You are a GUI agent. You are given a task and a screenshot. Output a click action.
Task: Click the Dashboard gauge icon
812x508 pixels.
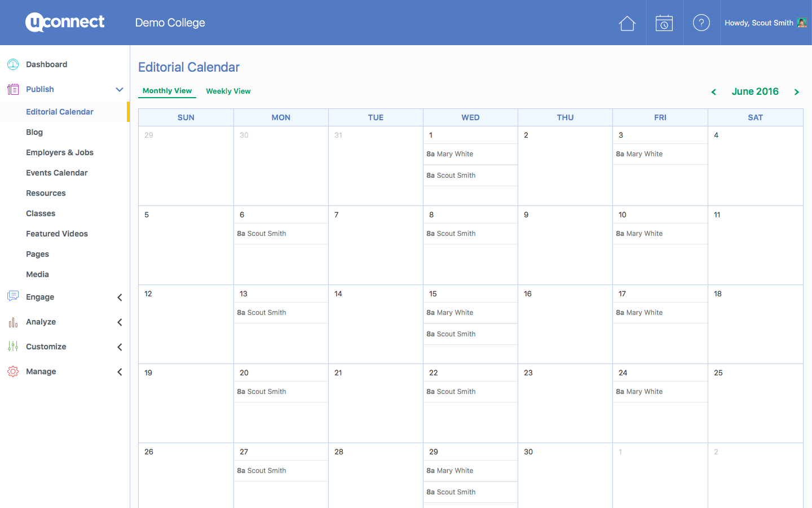point(13,64)
